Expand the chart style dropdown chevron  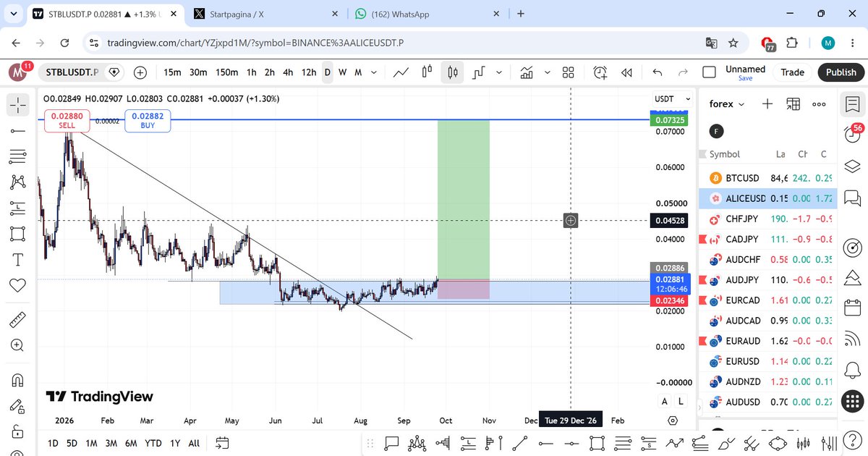coord(500,72)
